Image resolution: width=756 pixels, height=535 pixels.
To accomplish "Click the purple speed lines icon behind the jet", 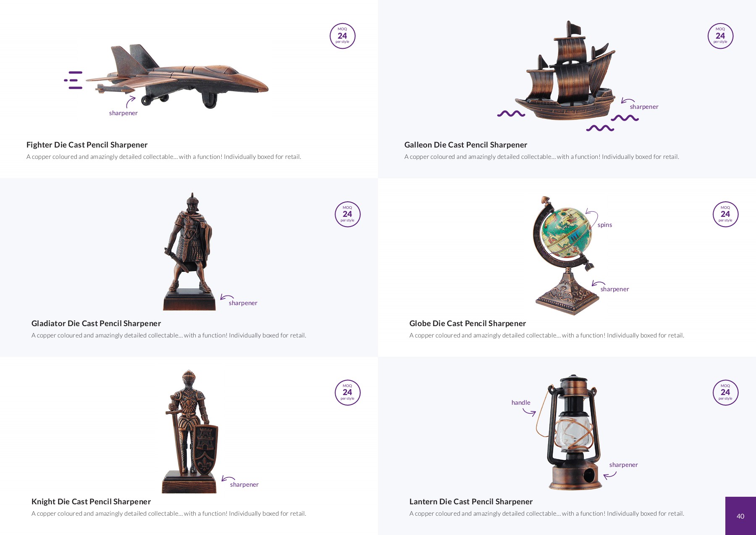I will 73,80.
